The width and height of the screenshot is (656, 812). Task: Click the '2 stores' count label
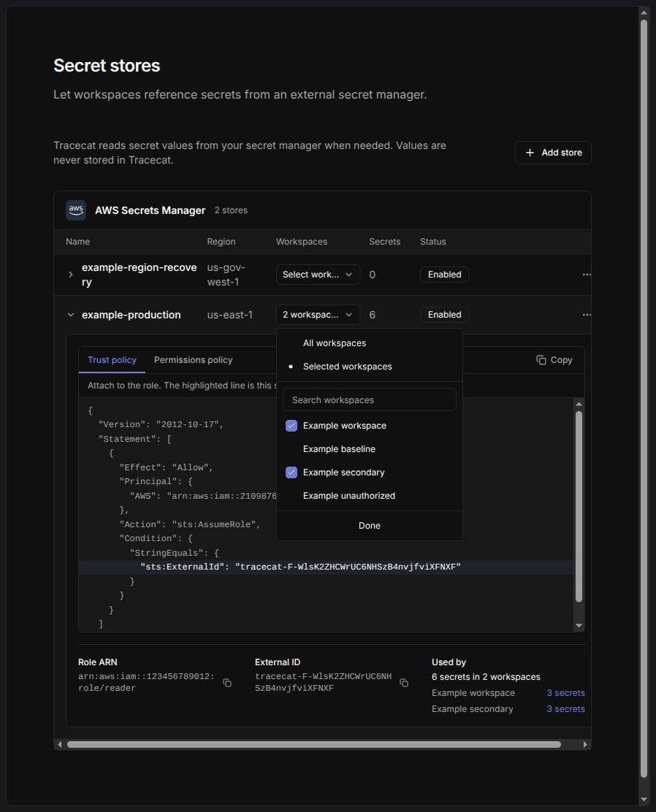click(231, 210)
